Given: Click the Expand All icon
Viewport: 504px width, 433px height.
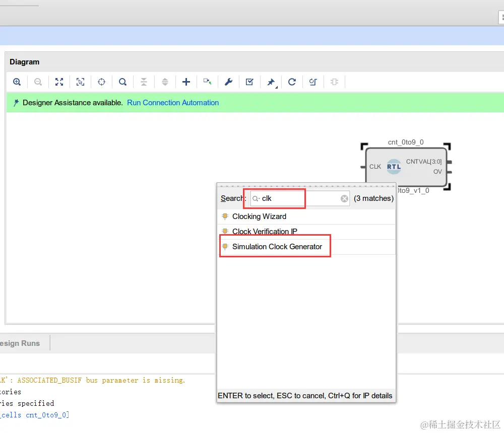Looking at the screenshot, I should click(165, 82).
